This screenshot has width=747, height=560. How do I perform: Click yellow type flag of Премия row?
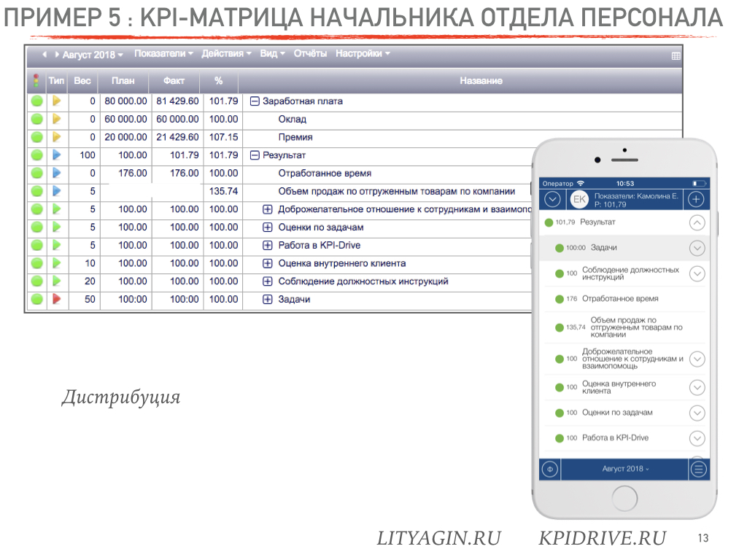coord(57,136)
